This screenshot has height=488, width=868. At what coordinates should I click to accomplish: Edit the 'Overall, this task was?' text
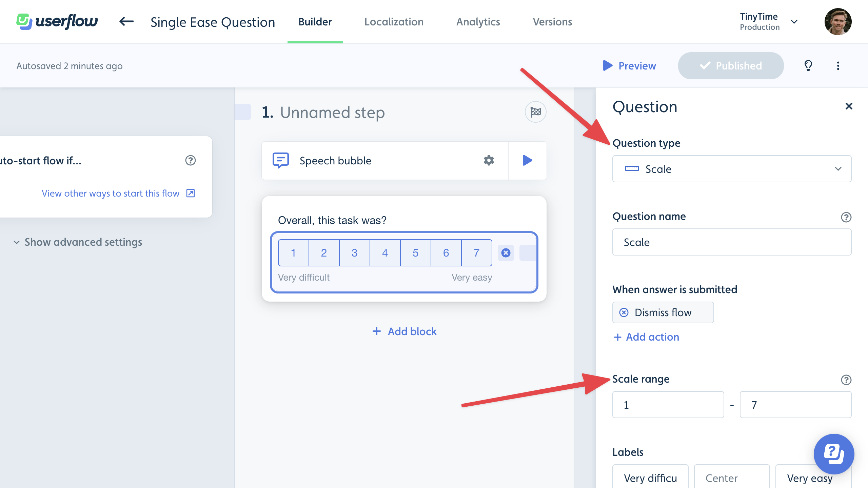[x=332, y=220]
